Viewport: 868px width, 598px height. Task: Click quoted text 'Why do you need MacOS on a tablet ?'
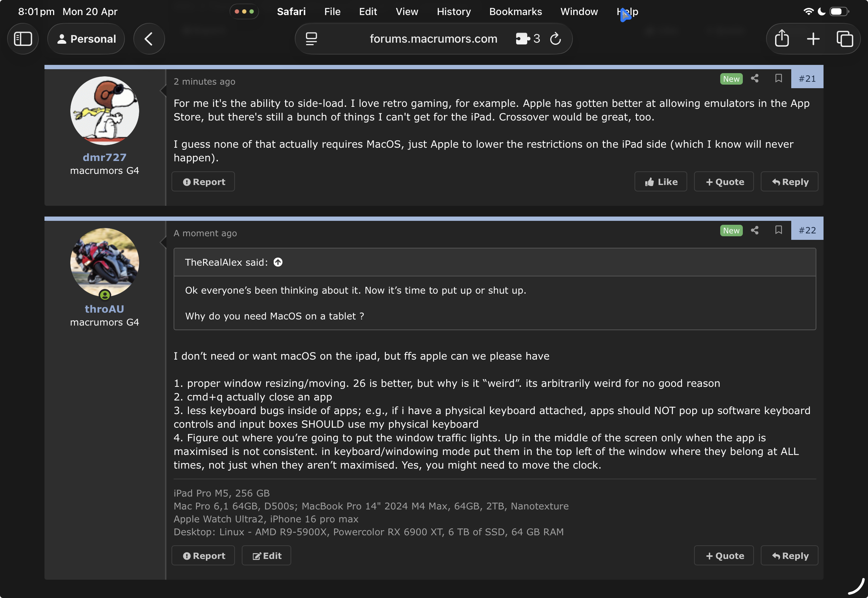[x=274, y=316]
